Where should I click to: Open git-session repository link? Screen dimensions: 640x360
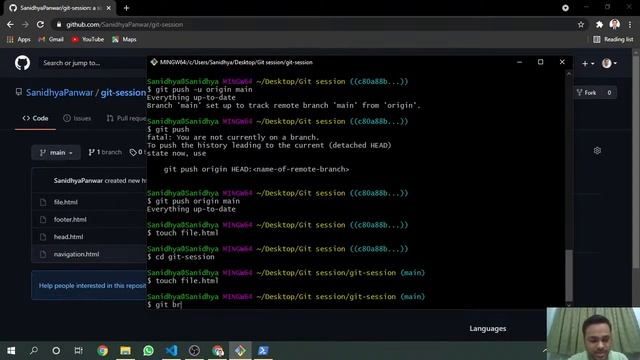coord(123,93)
